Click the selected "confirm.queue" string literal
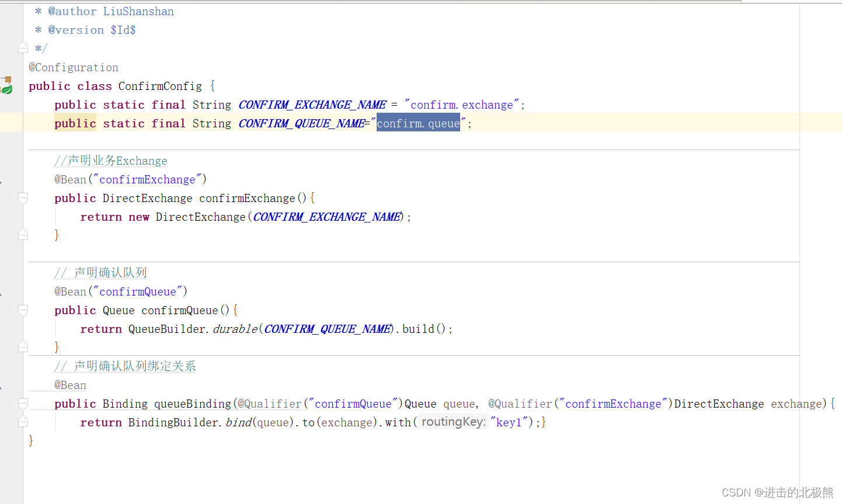The image size is (842, 504). [418, 123]
